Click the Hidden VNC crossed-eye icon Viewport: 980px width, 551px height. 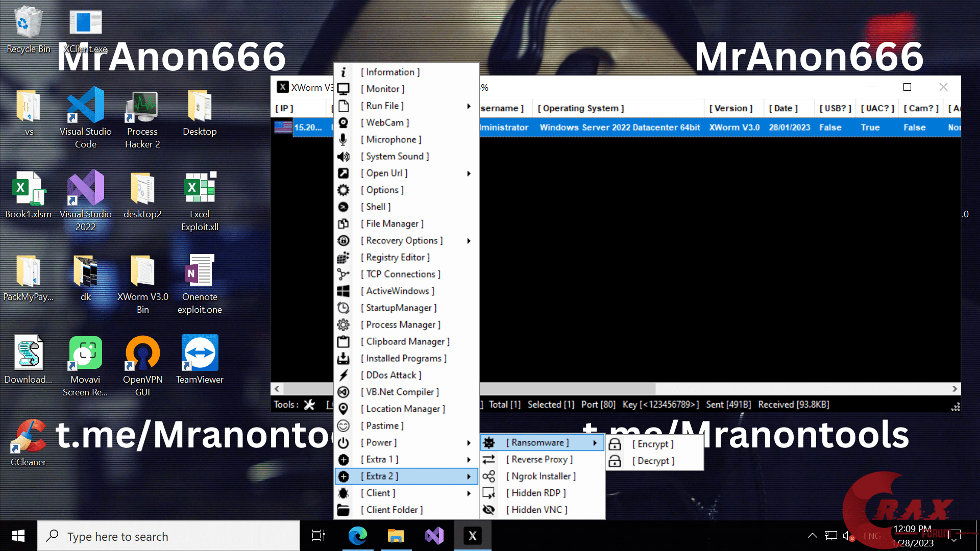(489, 510)
